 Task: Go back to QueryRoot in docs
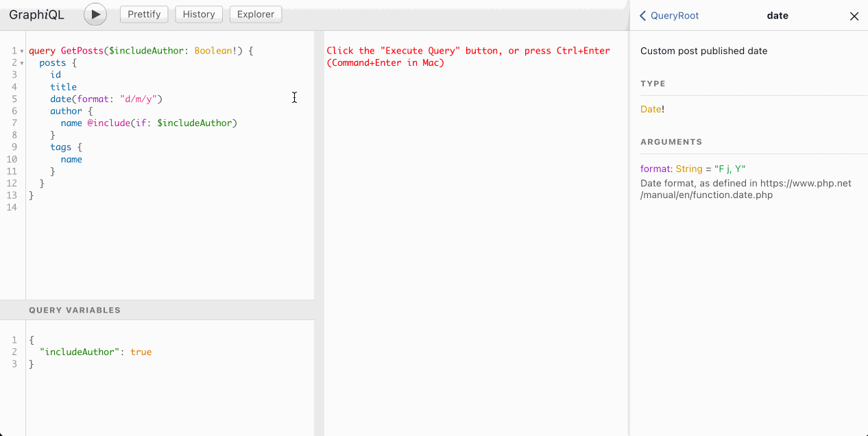[x=669, y=16]
